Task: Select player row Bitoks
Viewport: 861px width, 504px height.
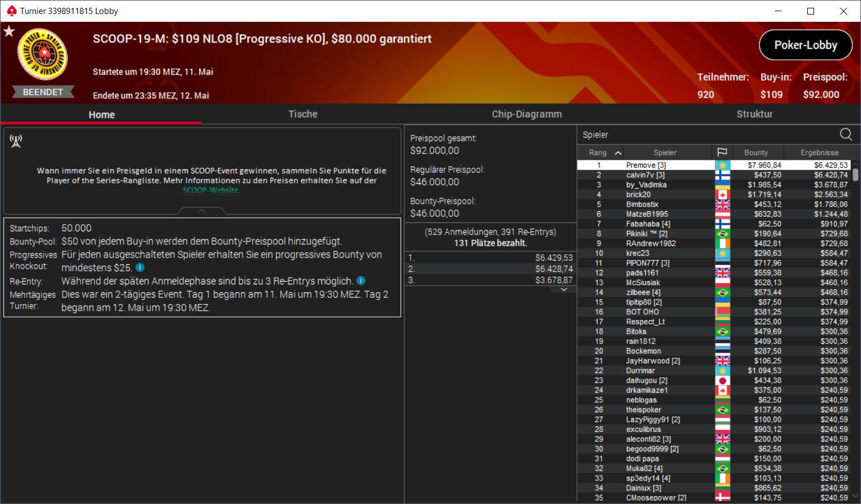Action: (713, 331)
